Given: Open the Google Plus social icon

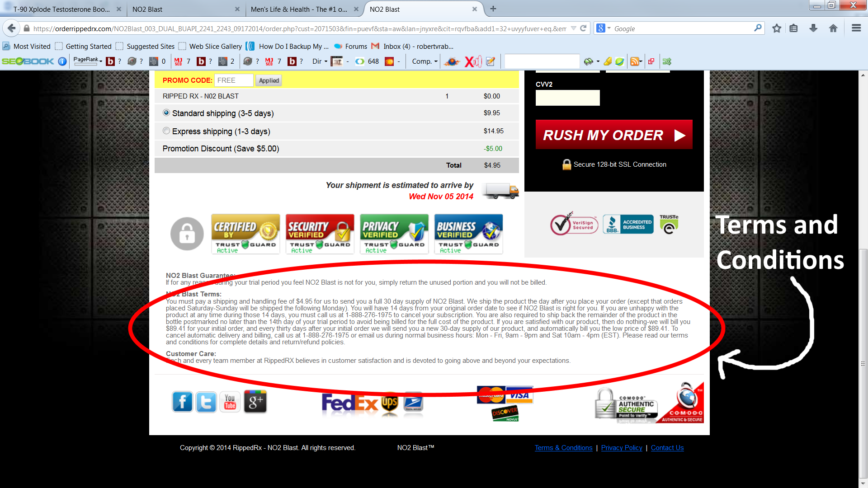Looking at the screenshot, I should (x=255, y=401).
